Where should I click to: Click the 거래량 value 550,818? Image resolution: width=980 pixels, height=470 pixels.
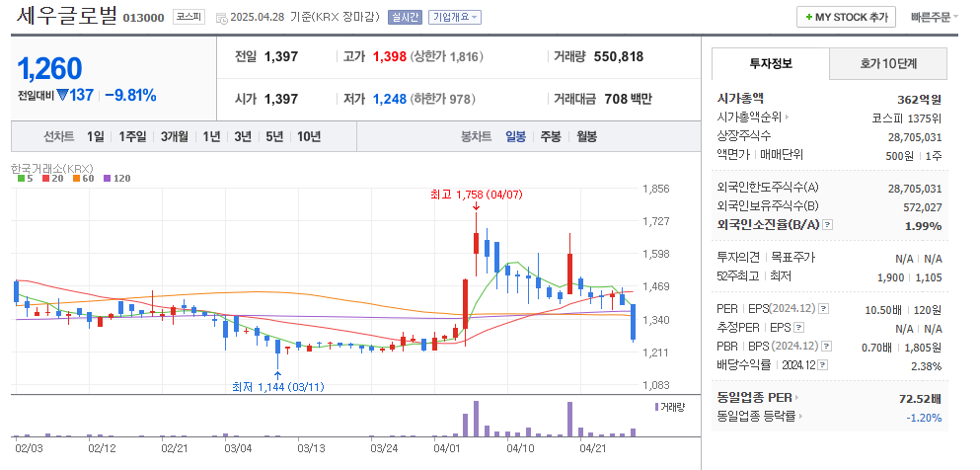pos(619,57)
